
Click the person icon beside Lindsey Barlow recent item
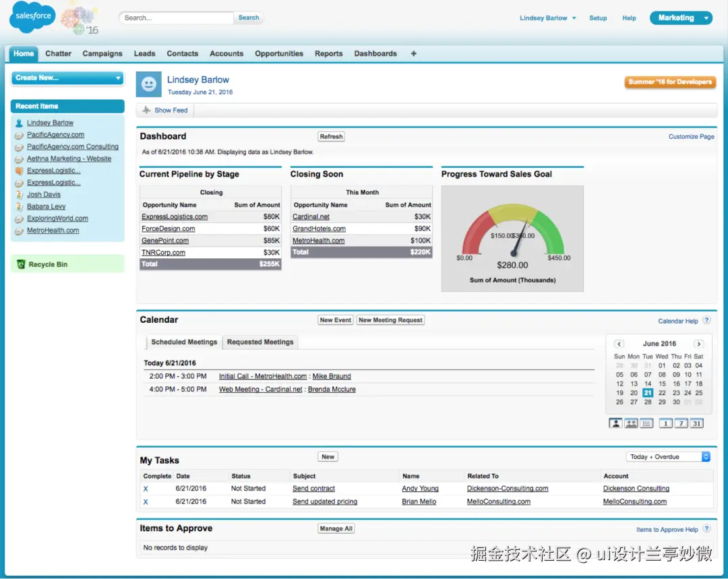point(19,123)
